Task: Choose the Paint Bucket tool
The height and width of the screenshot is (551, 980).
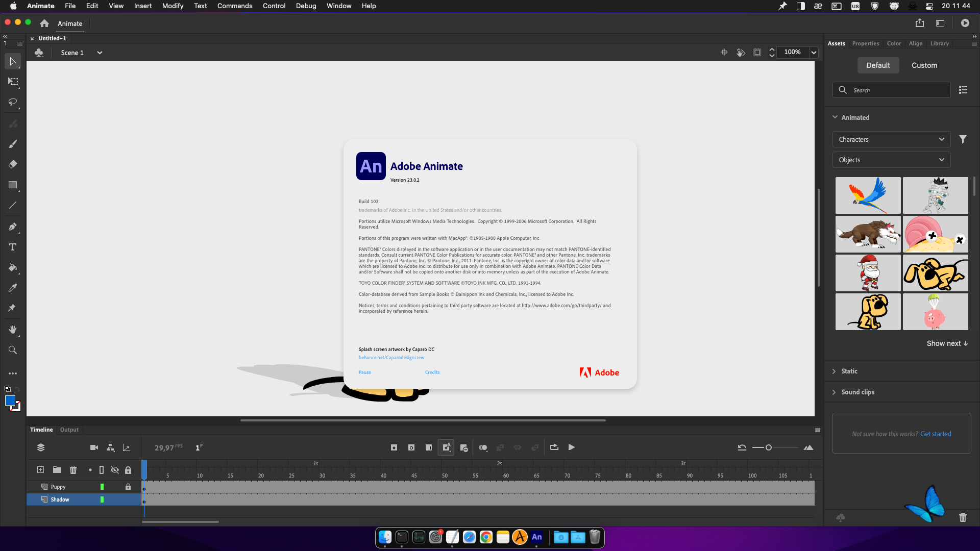Action: coord(13,267)
